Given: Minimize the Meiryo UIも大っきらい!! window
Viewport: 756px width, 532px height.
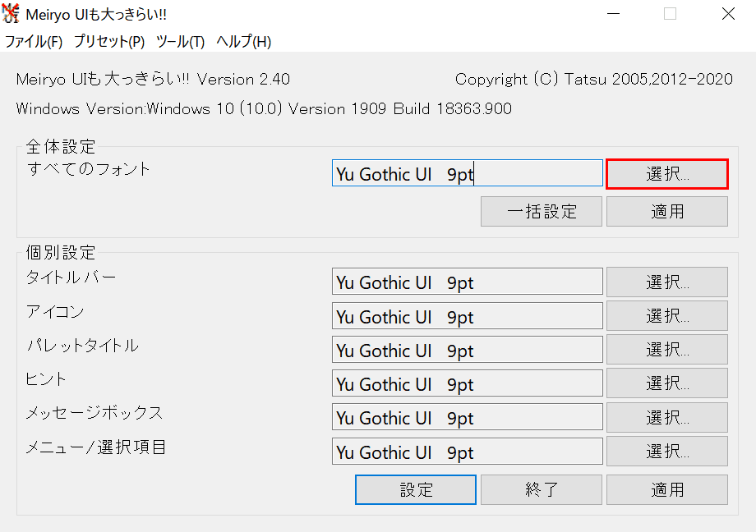Looking at the screenshot, I should point(613,13).
